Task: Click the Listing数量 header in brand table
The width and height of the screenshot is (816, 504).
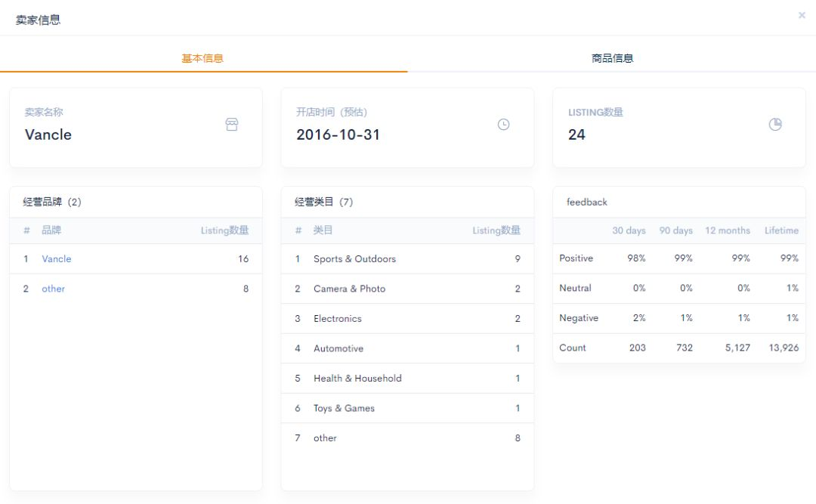Action: click(224, 230)
